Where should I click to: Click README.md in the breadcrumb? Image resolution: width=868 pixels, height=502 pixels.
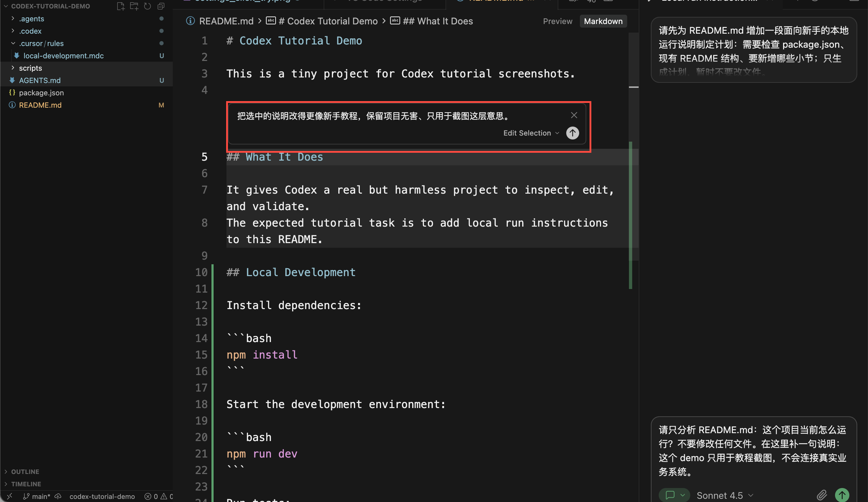(226, 21)
